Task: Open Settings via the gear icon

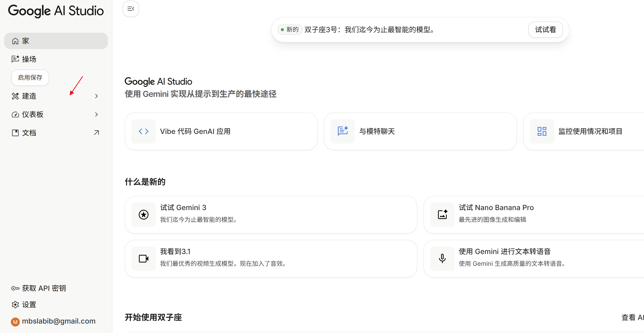Action: 15,304
